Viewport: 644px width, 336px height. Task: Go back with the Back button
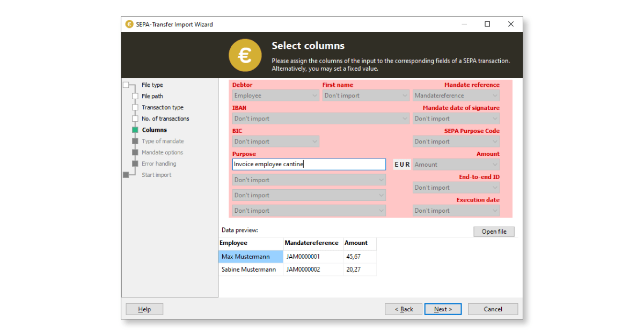(x=404, y=309)
